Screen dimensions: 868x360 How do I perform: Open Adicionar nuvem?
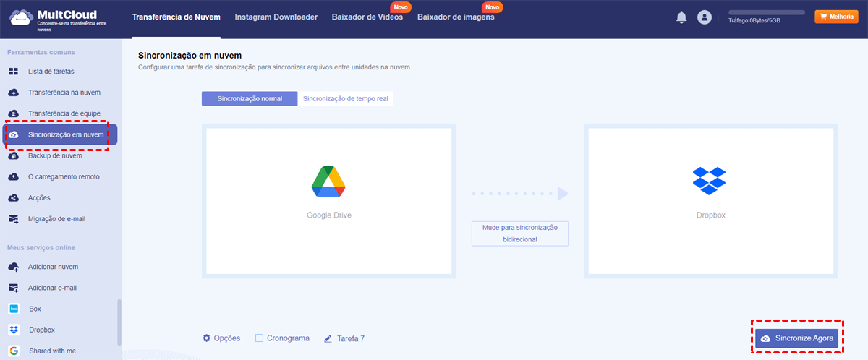[53, 267]
